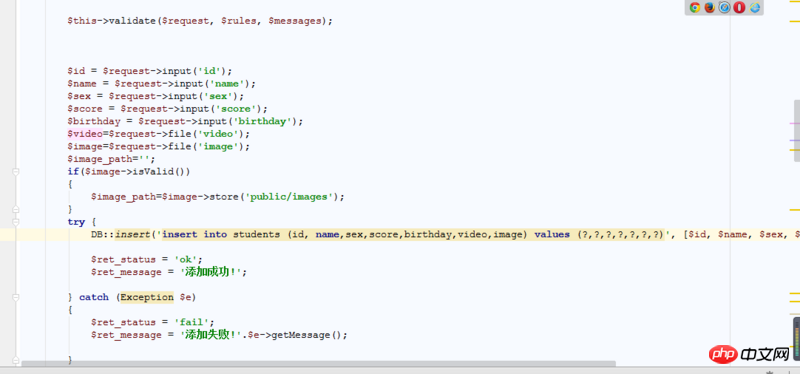This screenshot has width=800, height=374.
Task: Click the pink mark in the error stripe
Action: tap(794, 123)
